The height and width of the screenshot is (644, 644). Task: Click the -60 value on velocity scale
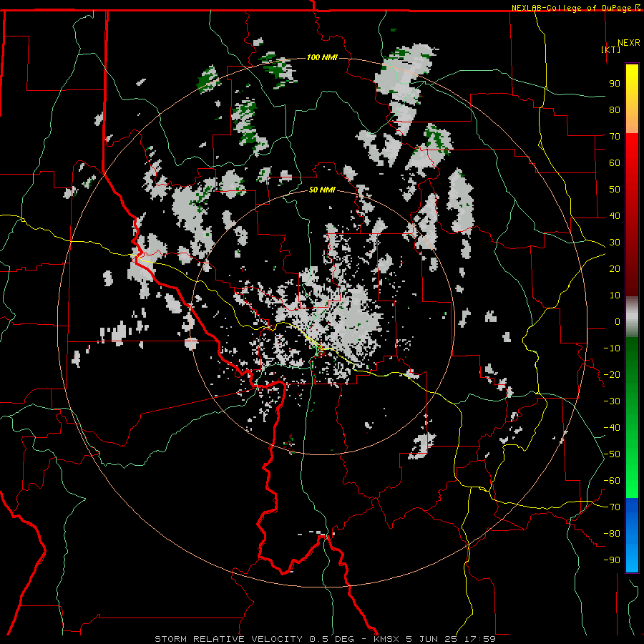612,481
